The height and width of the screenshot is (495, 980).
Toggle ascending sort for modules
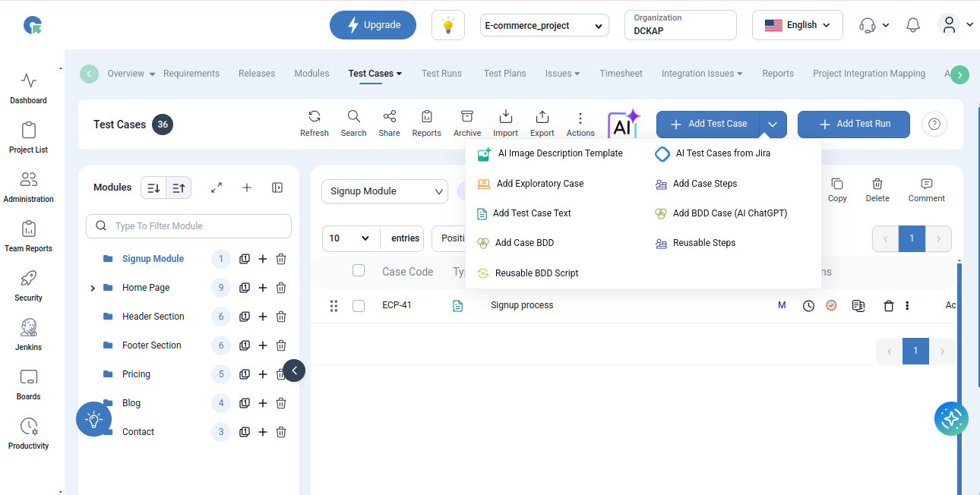coord(179,188)
